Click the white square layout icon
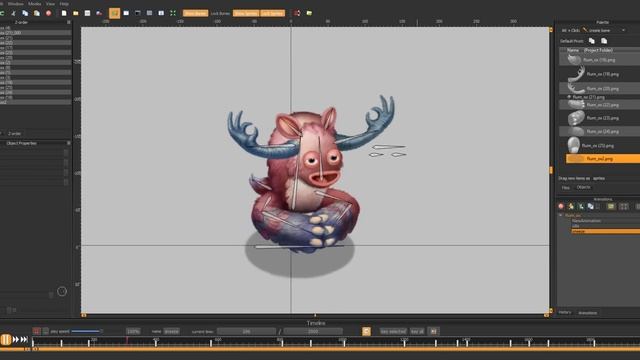 161,13
